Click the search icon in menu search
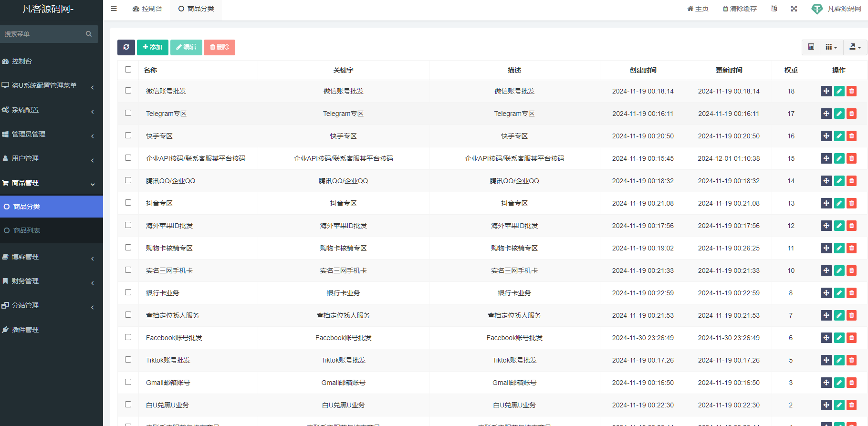This screenshot has height=426, width=868. click(89, 34)
